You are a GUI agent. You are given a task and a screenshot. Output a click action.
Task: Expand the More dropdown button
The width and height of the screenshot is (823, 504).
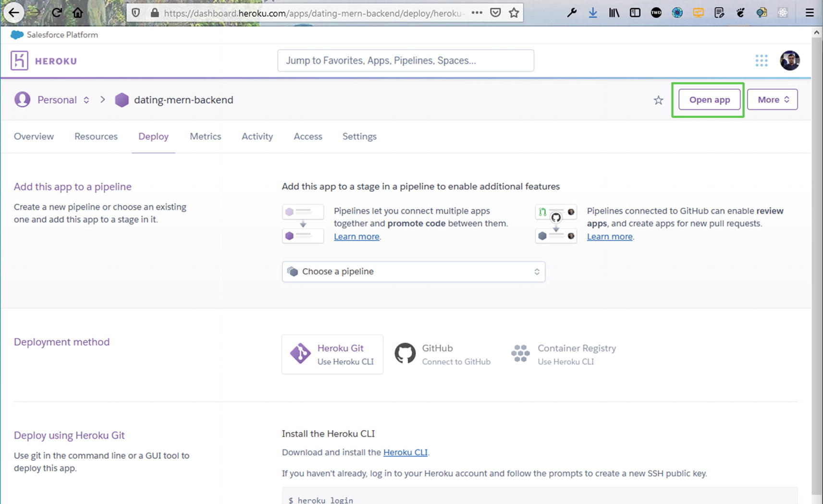point(772,99)
